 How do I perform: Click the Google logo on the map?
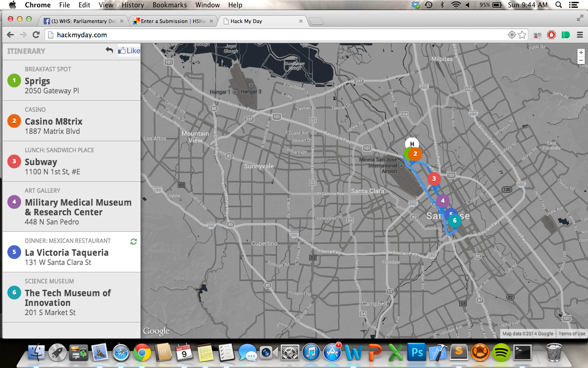[x=156, y=331]
